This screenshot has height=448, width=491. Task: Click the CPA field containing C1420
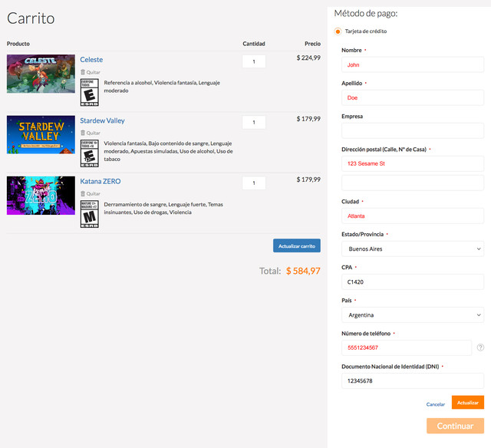click(413, 282)
